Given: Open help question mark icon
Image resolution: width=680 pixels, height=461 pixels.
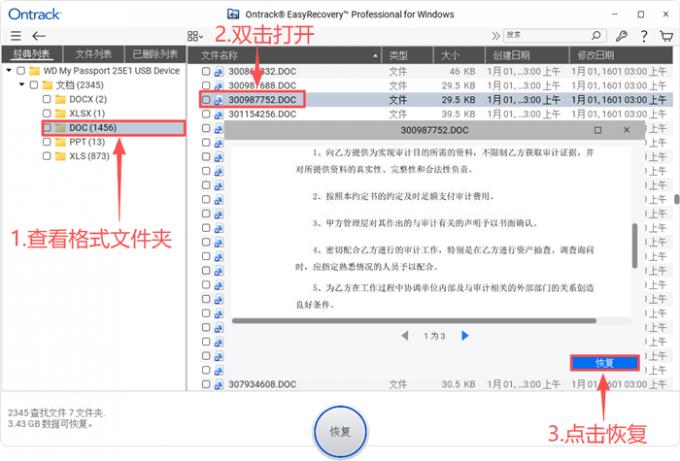Looking at the screenshot, I should click(x=644, y=36).
